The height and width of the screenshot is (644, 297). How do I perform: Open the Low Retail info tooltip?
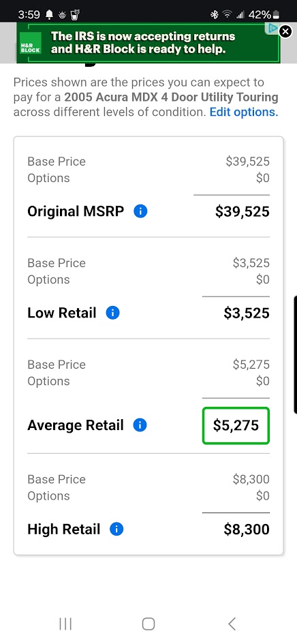pos(112,313)
